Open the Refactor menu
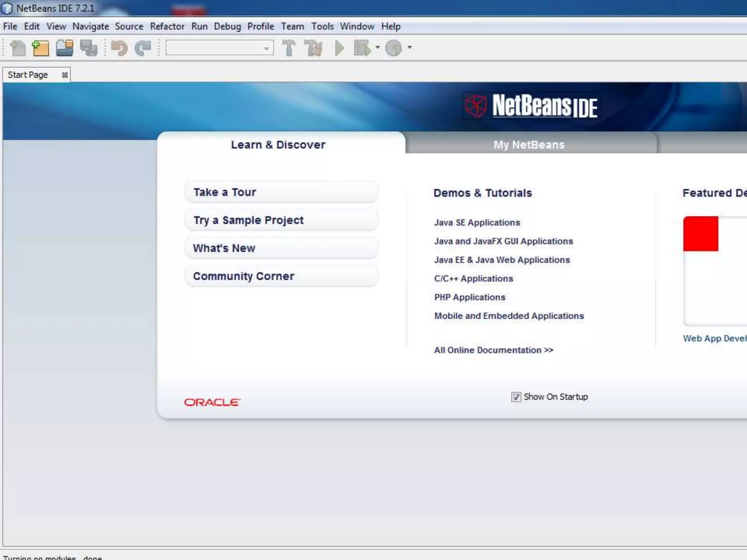 click(167, 27)
